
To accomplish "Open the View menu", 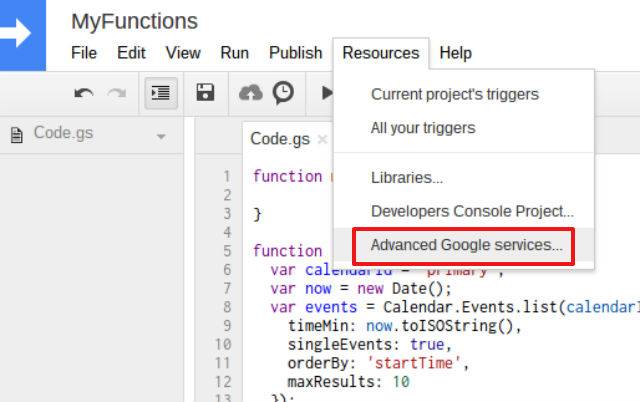I will coord(183,53).
